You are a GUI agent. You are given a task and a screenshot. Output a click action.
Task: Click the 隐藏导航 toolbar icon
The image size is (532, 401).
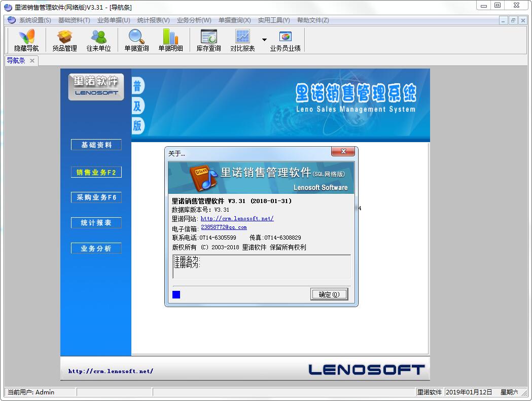[26, 40]
